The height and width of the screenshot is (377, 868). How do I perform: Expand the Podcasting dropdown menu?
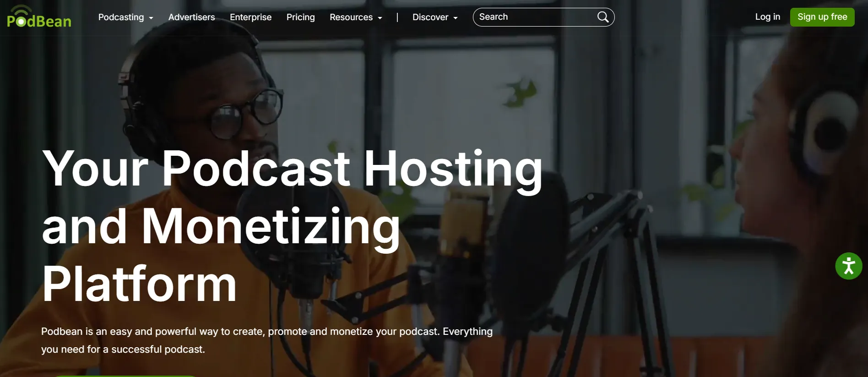coord(125,17)
